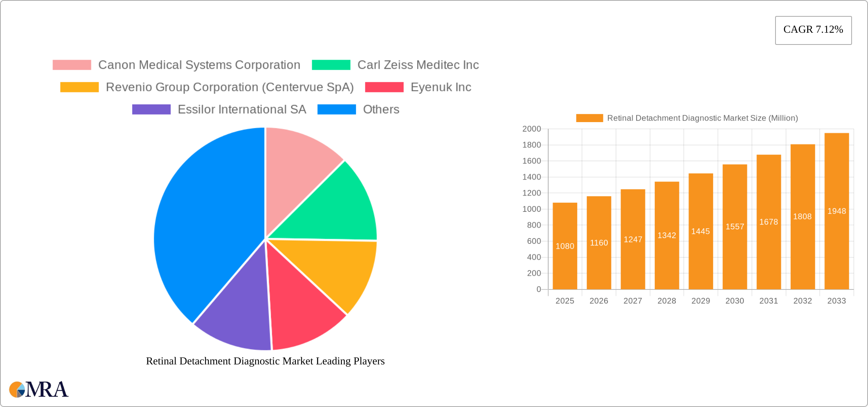Viewport: 868px width, 407px height.
Task: Click the MRA logo
Action: tap(39, 390)
